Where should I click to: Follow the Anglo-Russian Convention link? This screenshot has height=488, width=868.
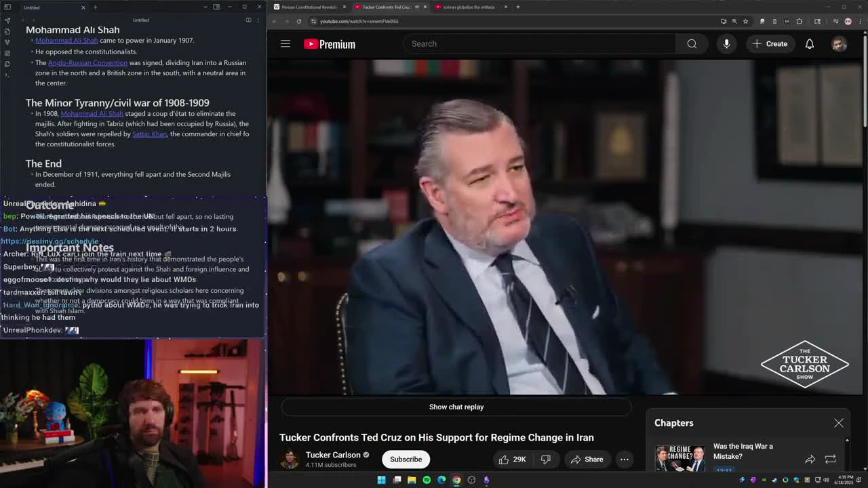click(x=87, y=62)
